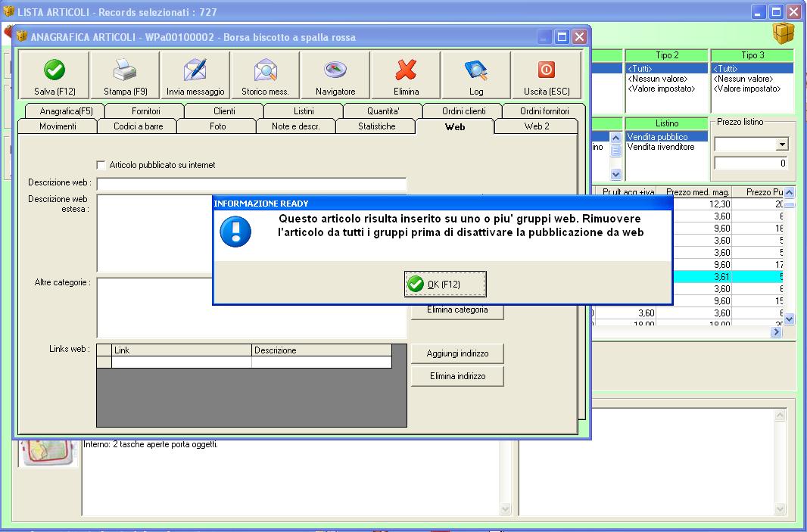Click the Uscita (ESC) power icon
The image size is (807, 532).
pos(547,70)
